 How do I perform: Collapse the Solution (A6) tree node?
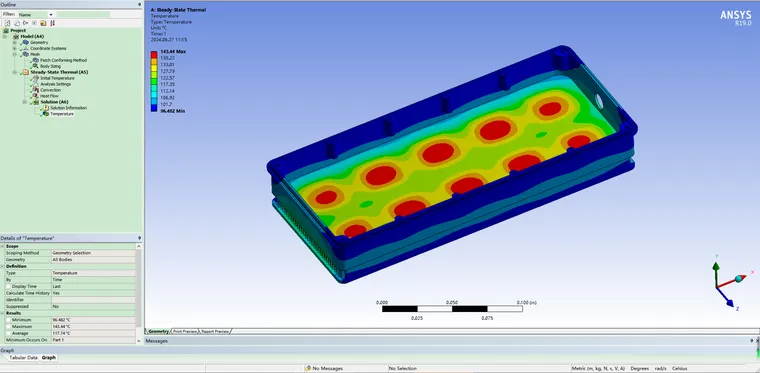tap(25, 102)
